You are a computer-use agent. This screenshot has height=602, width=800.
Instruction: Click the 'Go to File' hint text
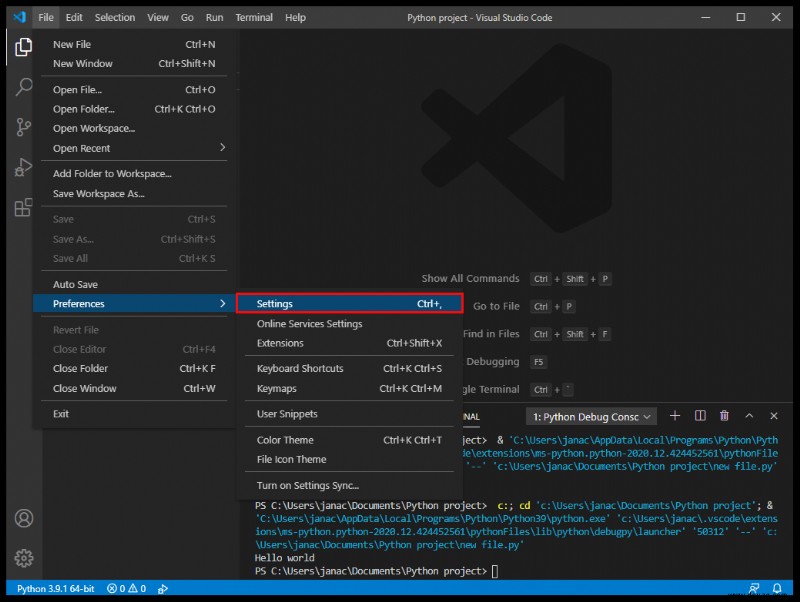[x=496, y=306]
